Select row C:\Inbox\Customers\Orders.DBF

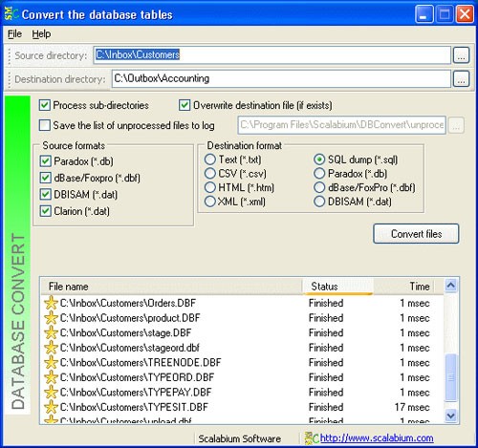(242, 303)
